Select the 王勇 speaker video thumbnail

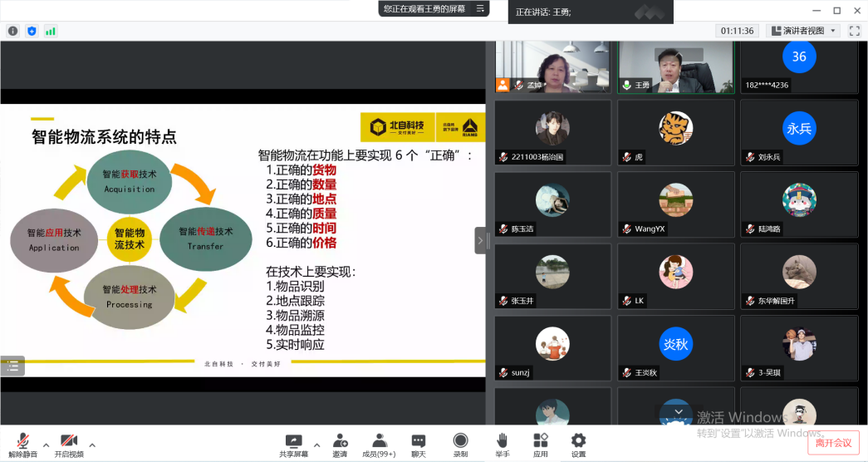(675, 66)
